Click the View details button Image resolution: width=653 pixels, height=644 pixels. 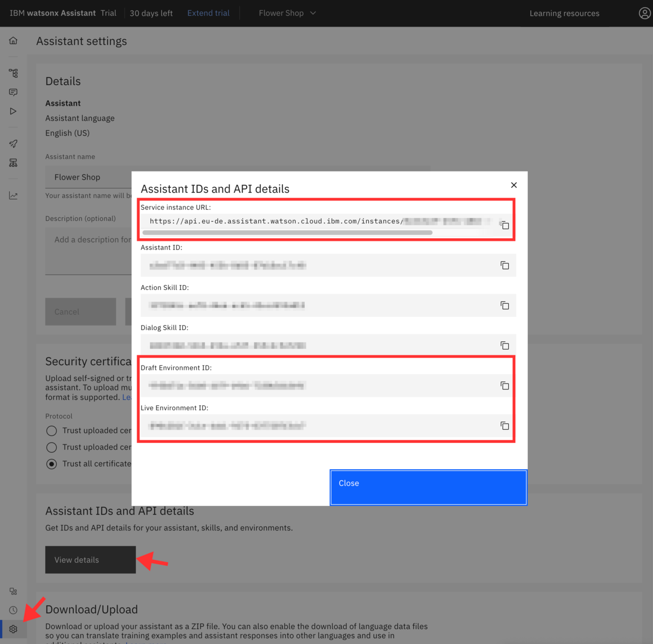(x=90, y=559)
